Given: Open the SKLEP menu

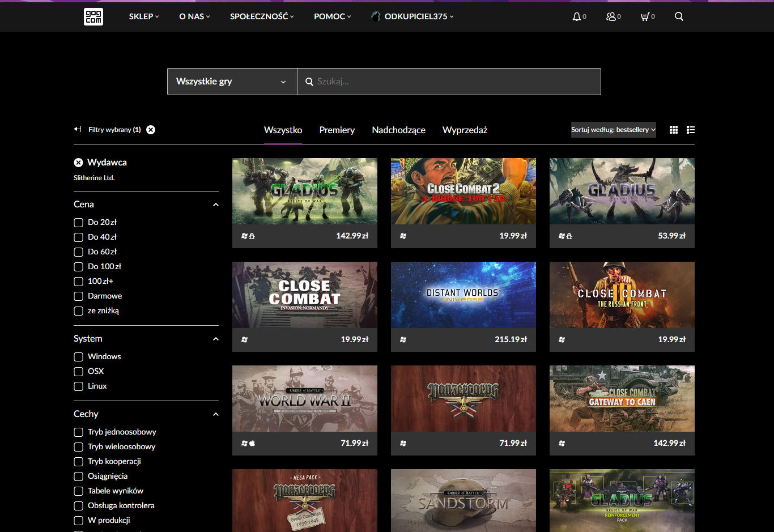Looking at the screenshot, I should click(144, 16).
